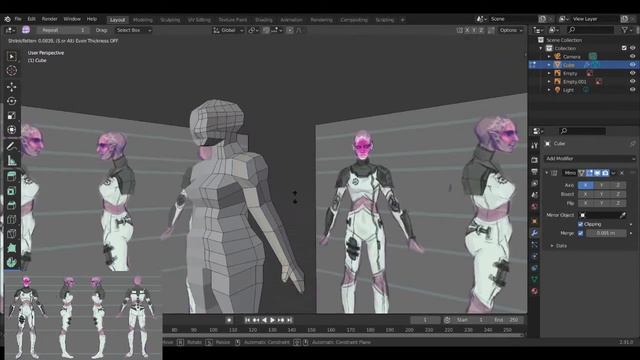Screen dimensions: 640x360
Task: Open the Render properties tab
Action: (x=534, y=160)
